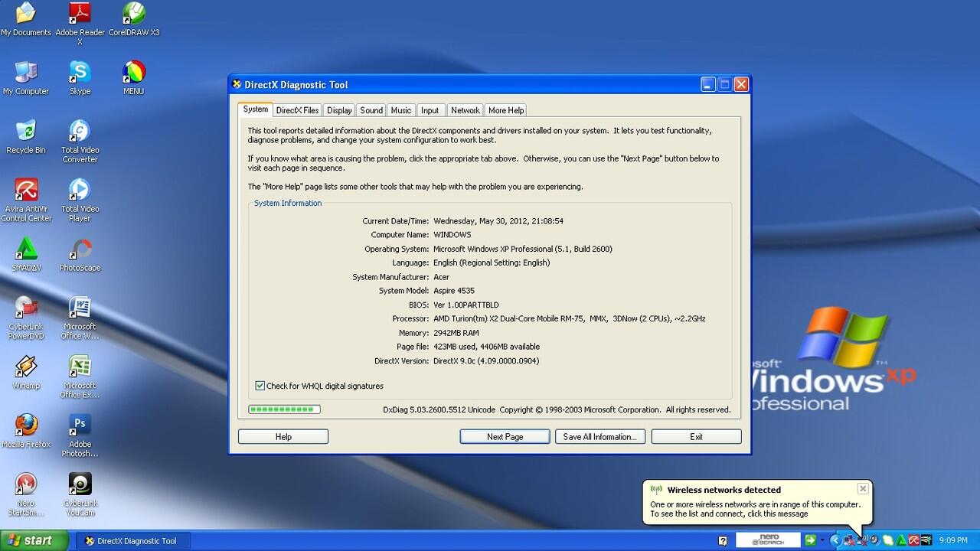Viewport: 980px width, 551px height.
Task: Click the DirectX 9.0c version value
Action: pyautogui.click(x=486, y=360)
